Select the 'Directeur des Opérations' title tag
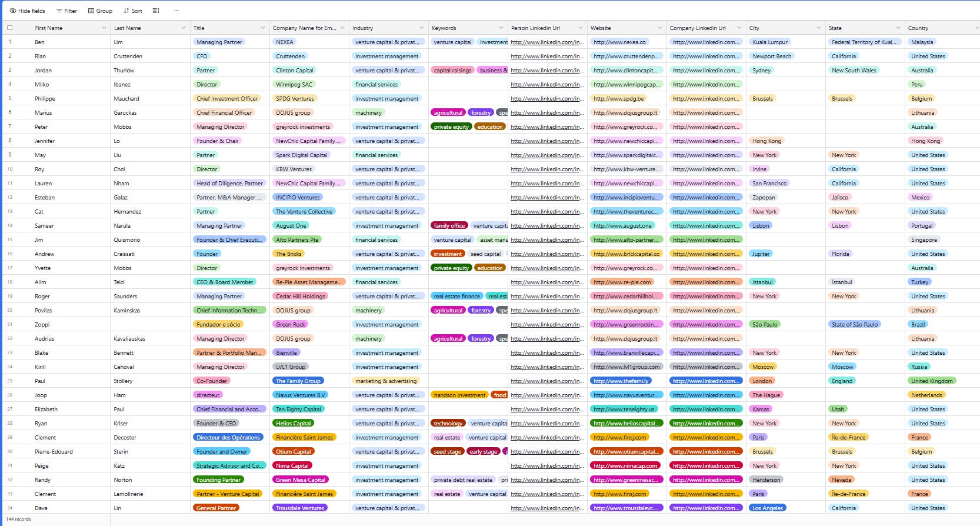 coord(228,438)
